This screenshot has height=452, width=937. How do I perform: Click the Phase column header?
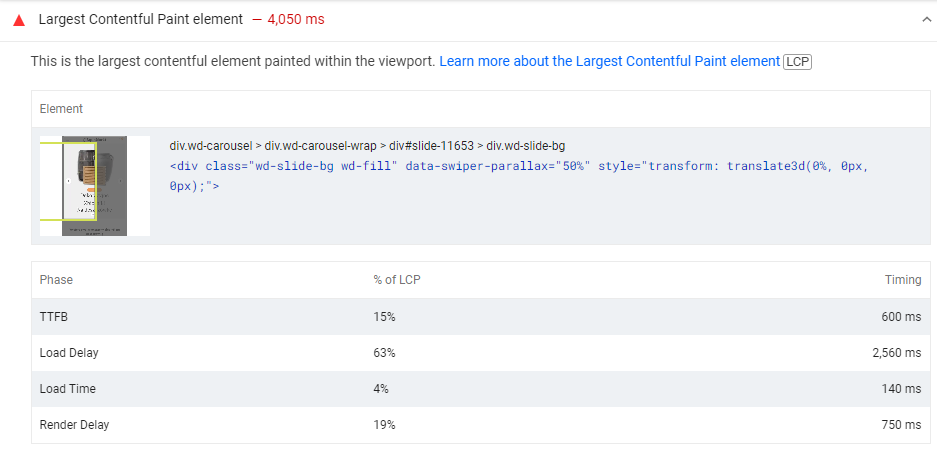56,280
